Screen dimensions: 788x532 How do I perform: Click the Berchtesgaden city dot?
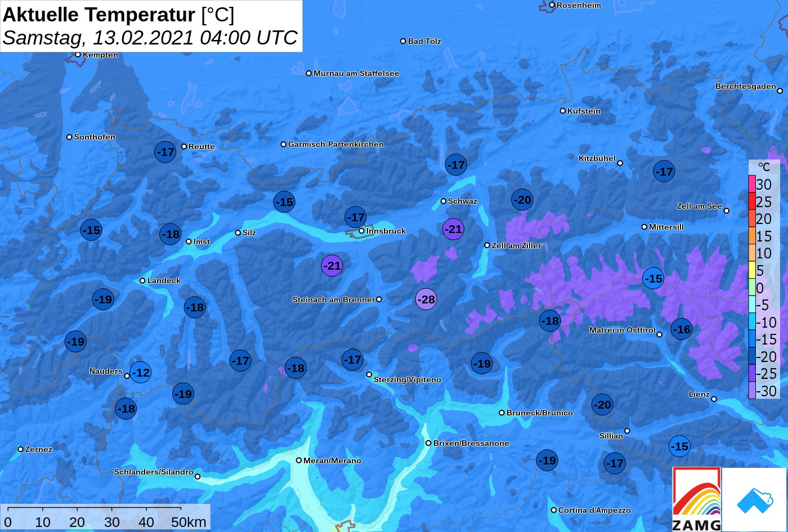coord(780,90)
